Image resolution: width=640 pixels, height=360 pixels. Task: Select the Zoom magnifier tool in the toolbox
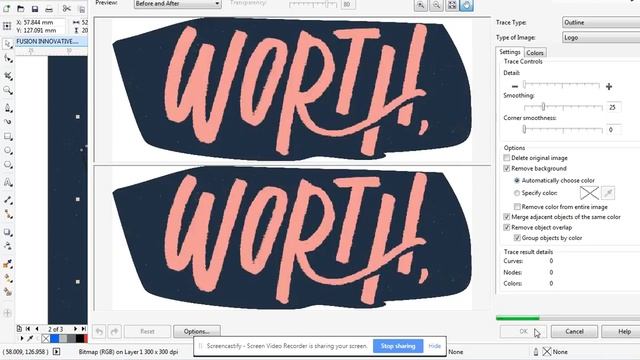coord(7,90)
